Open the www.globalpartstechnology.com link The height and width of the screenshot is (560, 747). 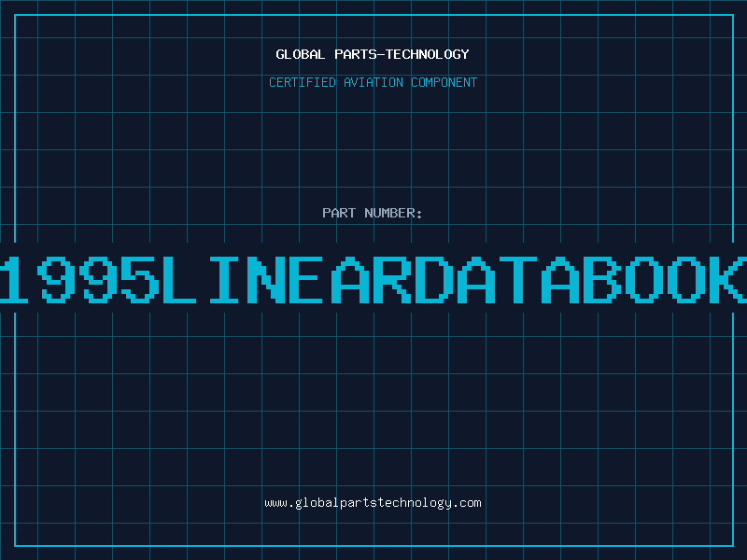pos(373,502)
